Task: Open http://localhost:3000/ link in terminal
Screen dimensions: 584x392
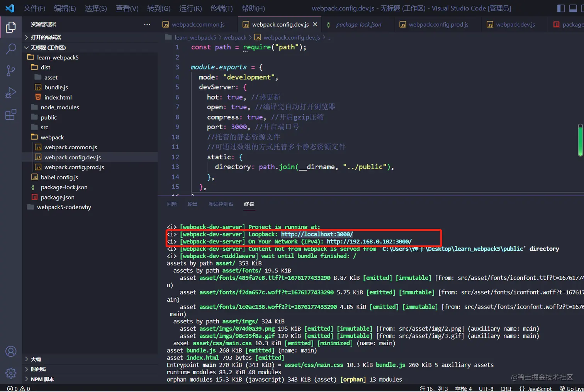Action: tap(317, 234)
